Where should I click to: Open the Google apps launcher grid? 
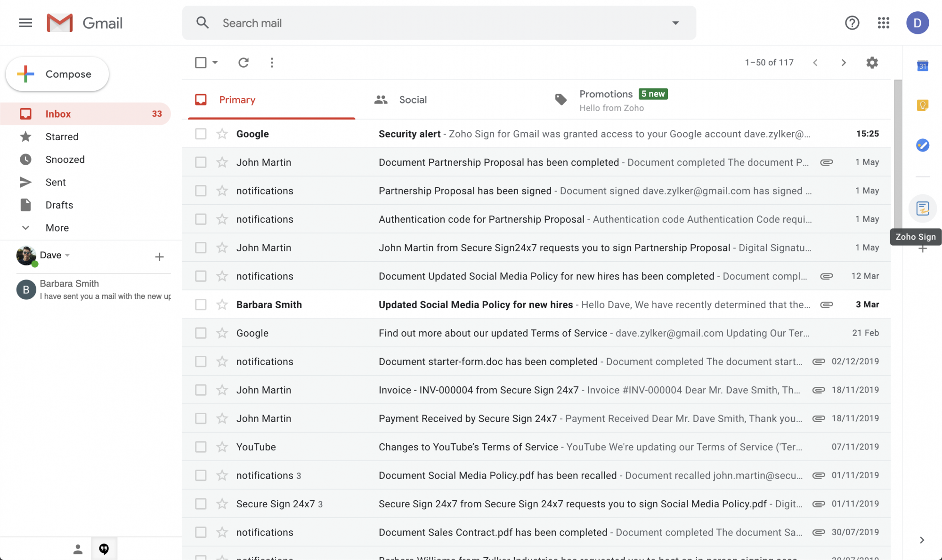tap(884, 23)
